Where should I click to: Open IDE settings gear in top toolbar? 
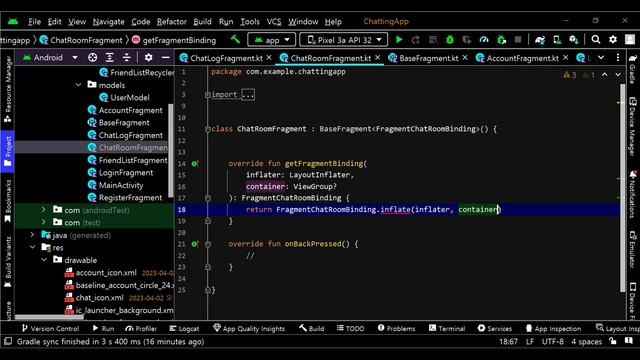(x=613, y=40)
